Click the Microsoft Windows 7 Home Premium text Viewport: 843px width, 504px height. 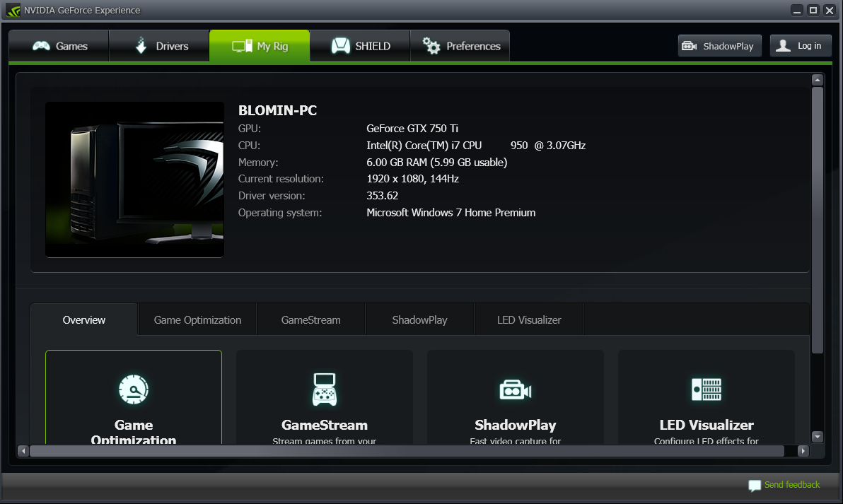pyautogui.click(x=450, y=213)
